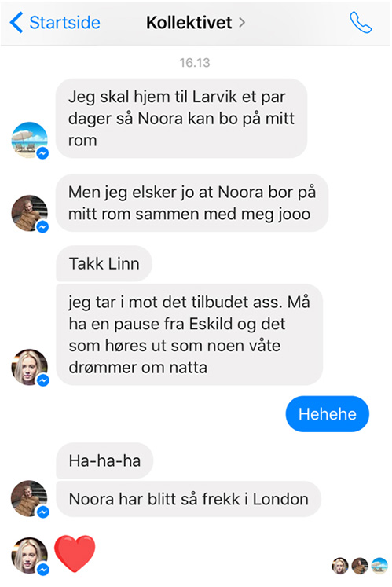The height and width of the screenshot is (587, 392).
Task: Tap blonde read-receipt avatar at bottom right
Action: pos(340,566)
